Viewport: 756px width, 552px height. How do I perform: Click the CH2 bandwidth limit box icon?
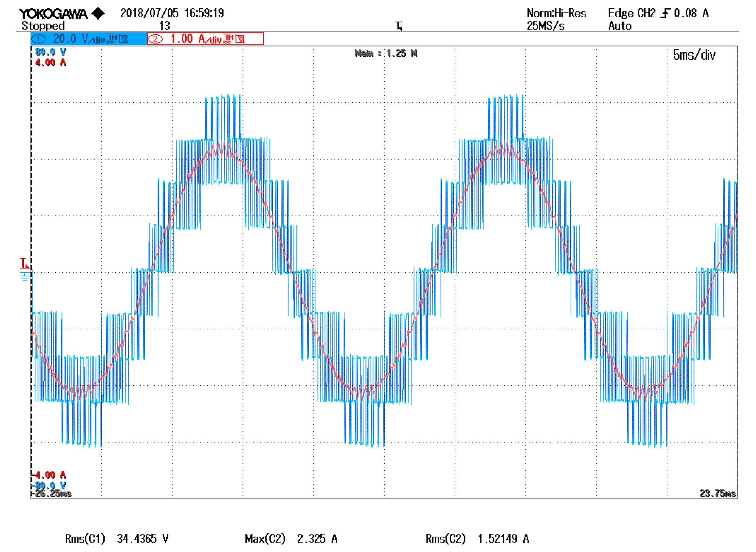pyautogui.click(x=240, y=39)
